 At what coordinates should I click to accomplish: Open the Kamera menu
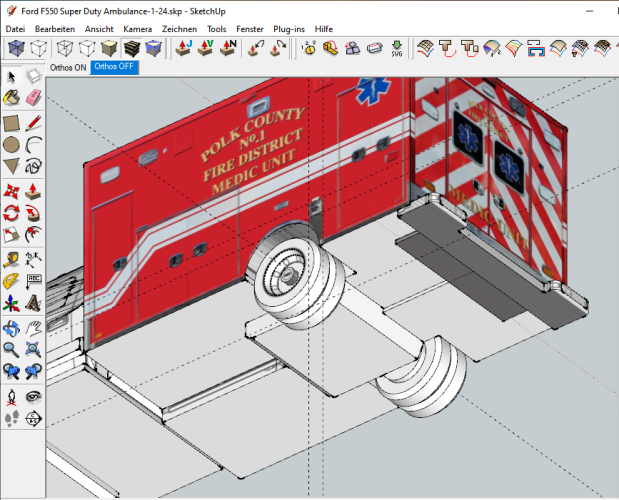pos(137,29)
